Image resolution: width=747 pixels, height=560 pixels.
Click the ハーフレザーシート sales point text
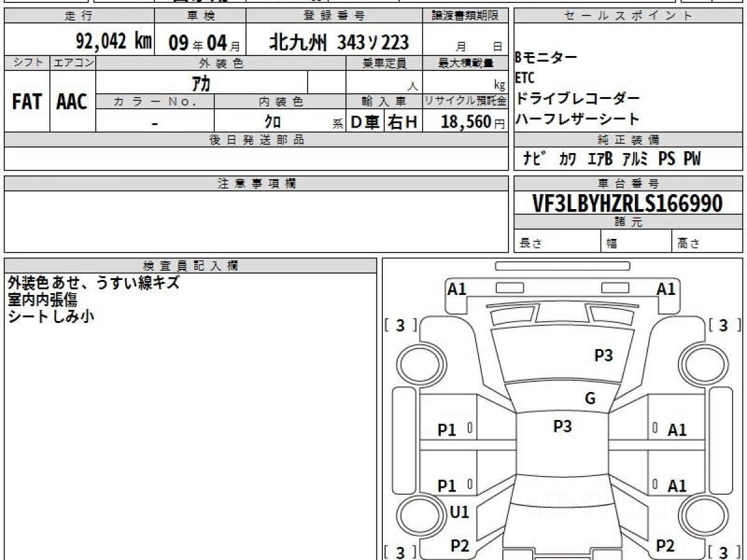coord(578,119)
